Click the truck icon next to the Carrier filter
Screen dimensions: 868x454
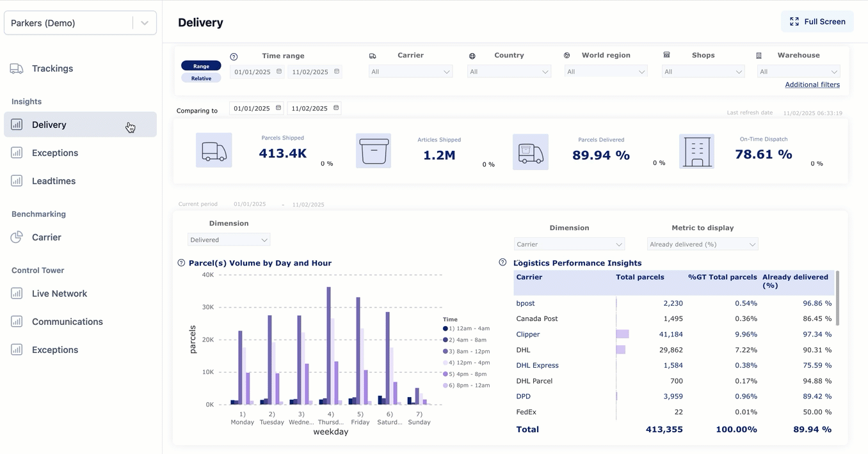(x=373, y=56)
